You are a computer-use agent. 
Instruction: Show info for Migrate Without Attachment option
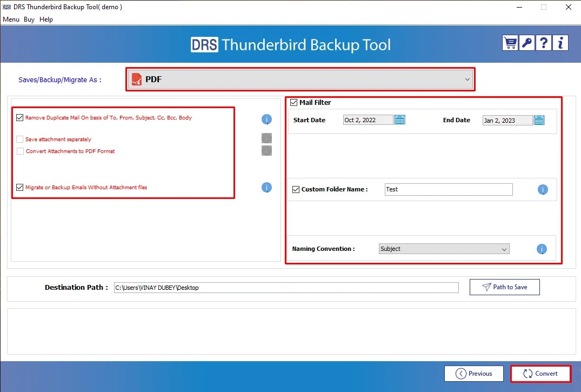(266, 187)
